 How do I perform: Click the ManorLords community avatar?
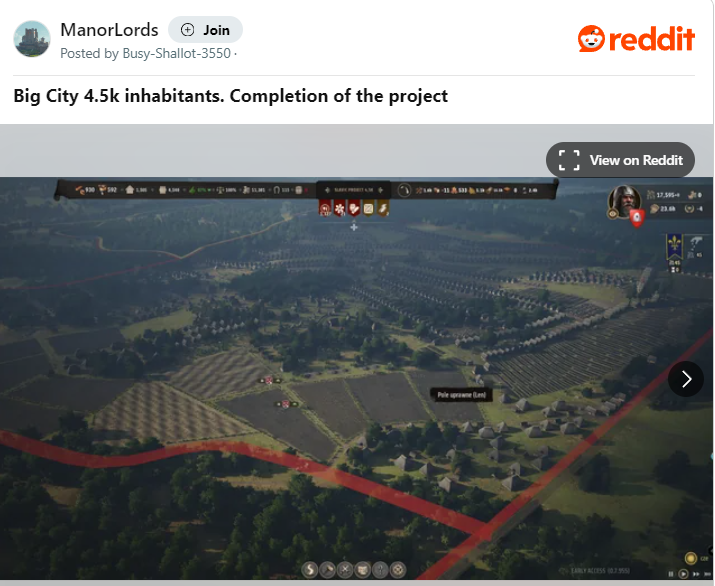32,39
